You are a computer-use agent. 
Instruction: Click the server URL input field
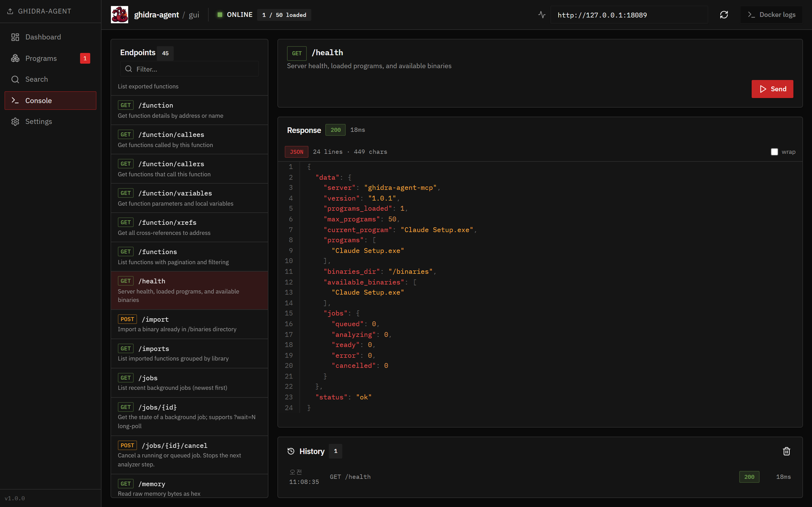tap(628, 15)
